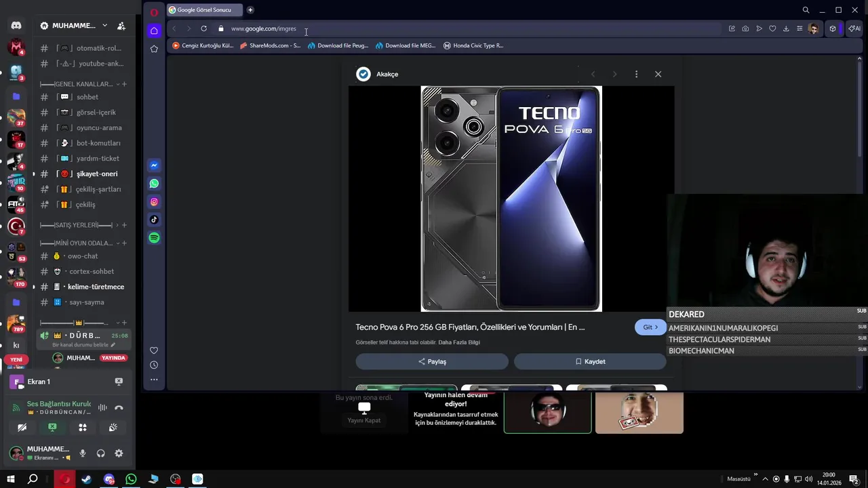Open Discord server invite people icon
The image size is (868, 488).
pyautogui.click(x=121, y=26)
